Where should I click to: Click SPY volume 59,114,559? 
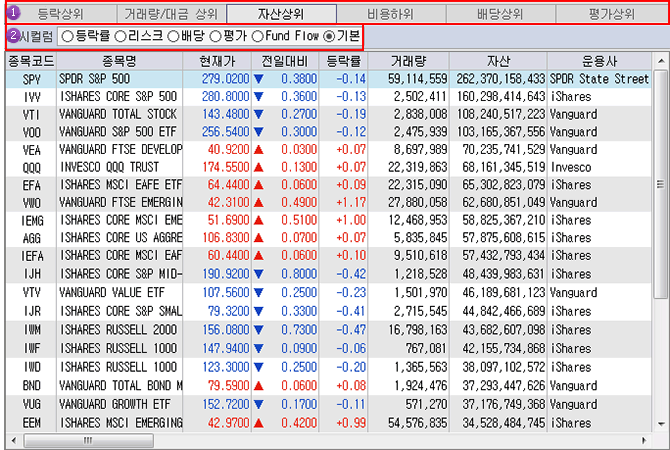pyautogui.click(x=417, y=79)
